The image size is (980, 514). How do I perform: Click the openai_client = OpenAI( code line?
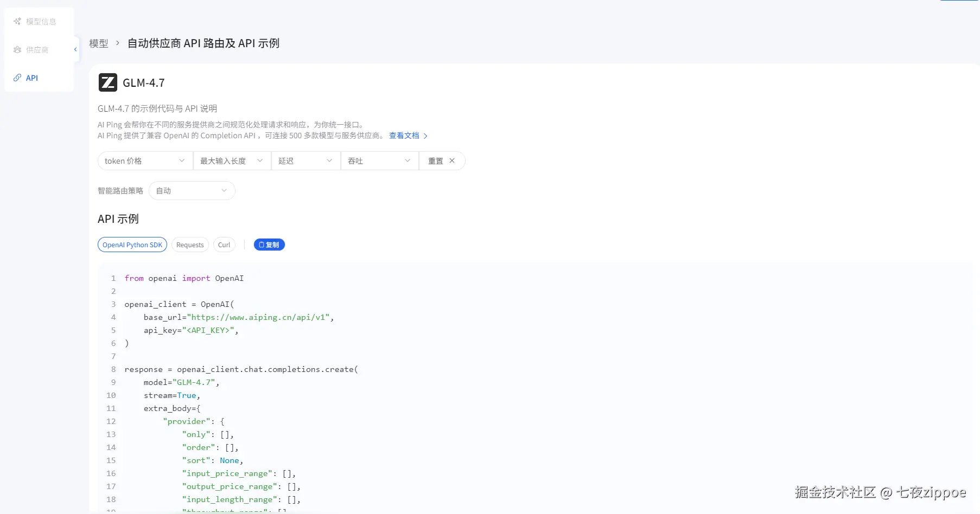(x=179, y=304)
